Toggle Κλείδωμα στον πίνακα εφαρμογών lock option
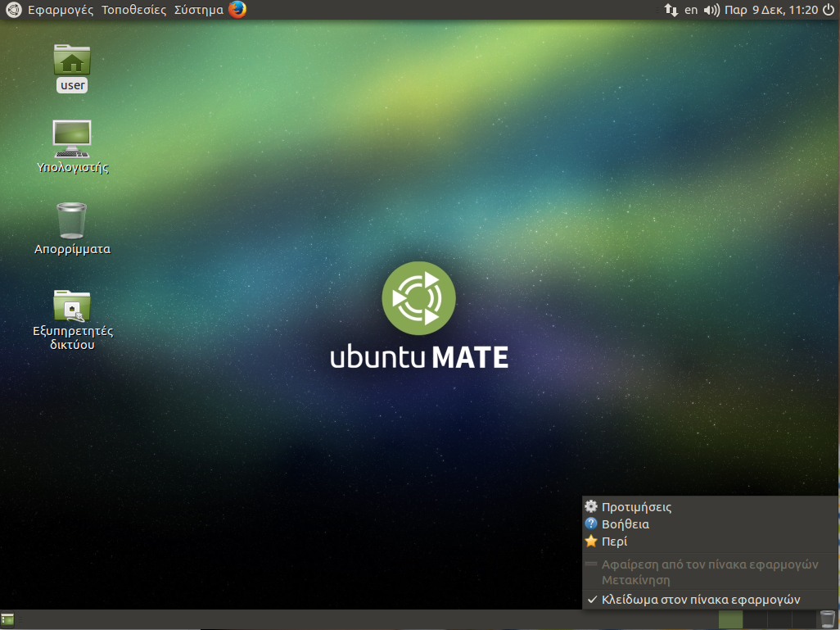The height and width of the screenshot is (630, 840). [x=700, y=600]
